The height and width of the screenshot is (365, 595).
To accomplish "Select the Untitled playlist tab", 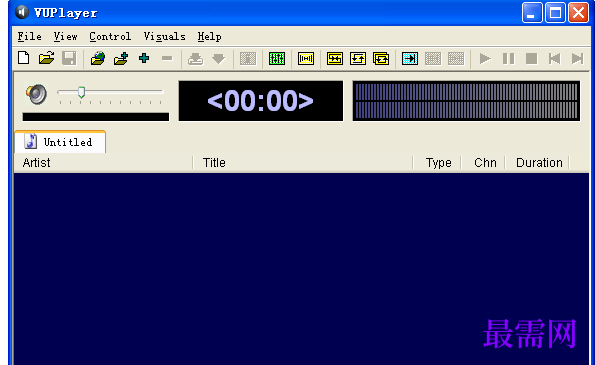I will coord(60,142).
